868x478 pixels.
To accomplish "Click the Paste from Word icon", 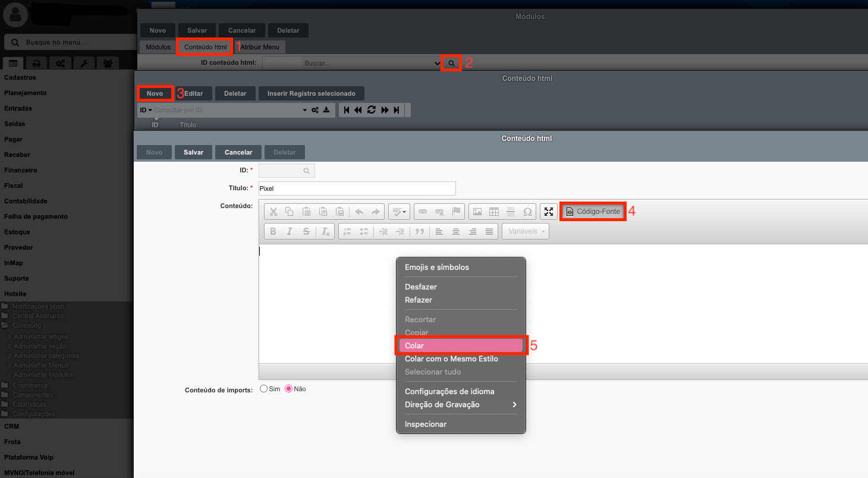I will (339, 212).
